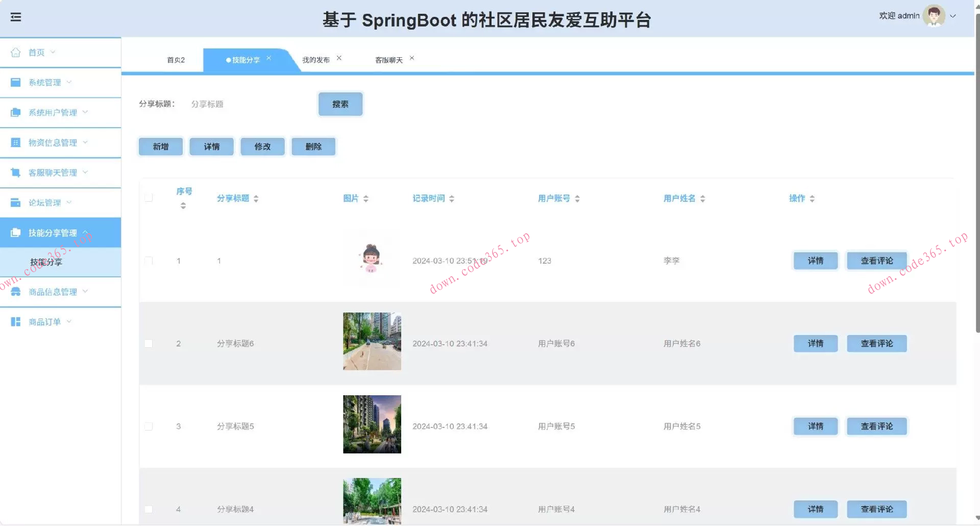Click the 商品信息管理 sidebar icon
Viewport: 980px width, 526px height.
[16, 292]
